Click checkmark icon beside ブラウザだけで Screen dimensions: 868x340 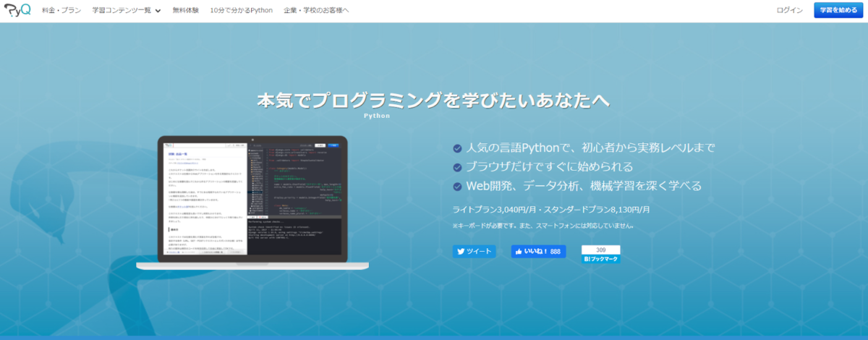click(x=457, y=167)
